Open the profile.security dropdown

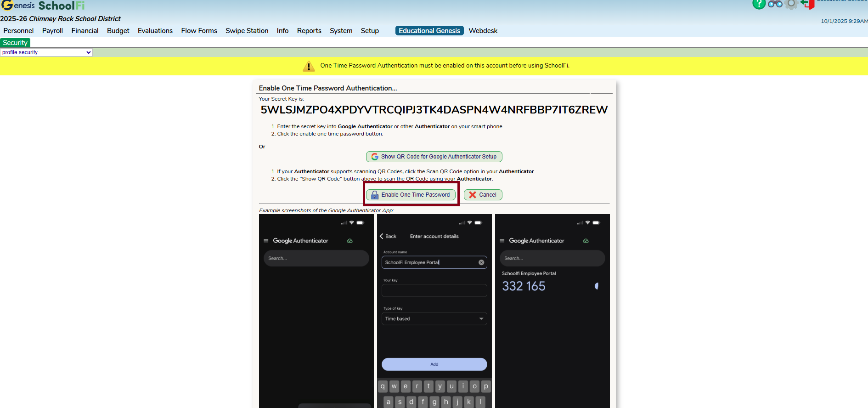[46, 52]
